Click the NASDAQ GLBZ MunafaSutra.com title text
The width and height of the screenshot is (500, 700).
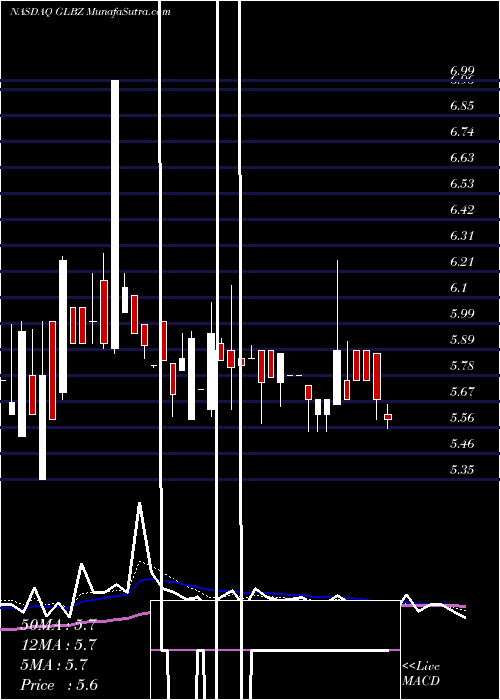click(x=91, y=12)
